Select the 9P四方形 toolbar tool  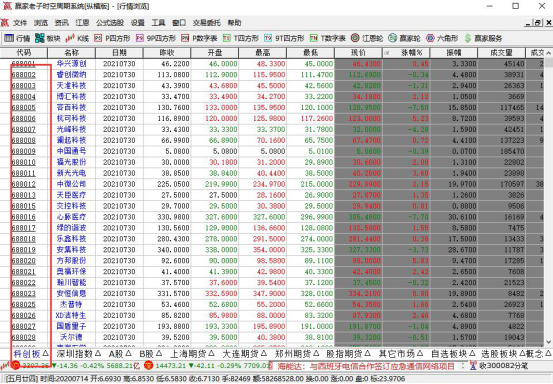coord(156,38)
